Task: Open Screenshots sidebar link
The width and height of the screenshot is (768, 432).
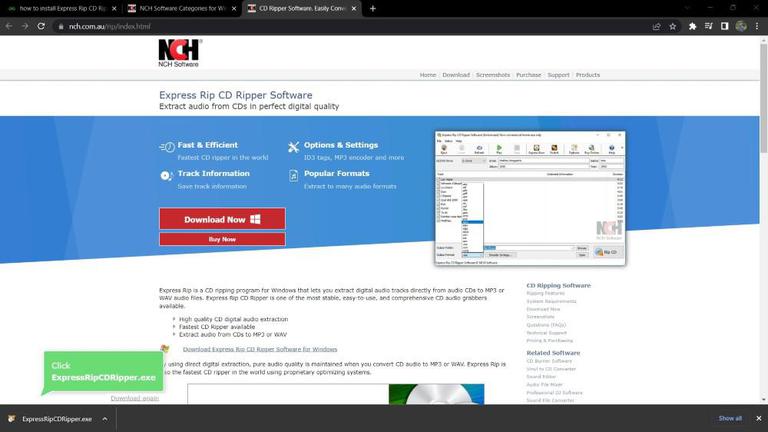Action: tap(540, 317)
